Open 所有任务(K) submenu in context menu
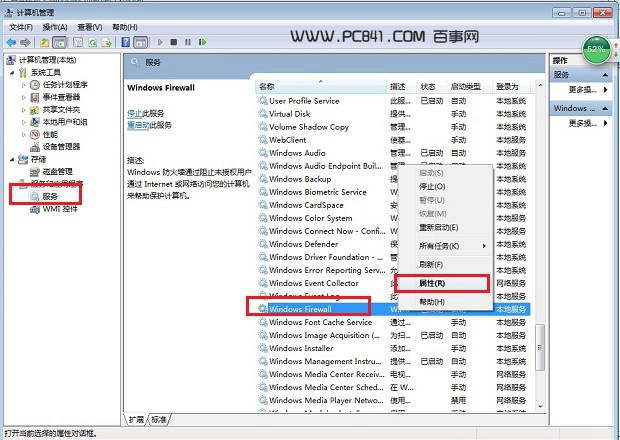Image resolution: width=620 pixels, height=440 pixels. (445, 246)
